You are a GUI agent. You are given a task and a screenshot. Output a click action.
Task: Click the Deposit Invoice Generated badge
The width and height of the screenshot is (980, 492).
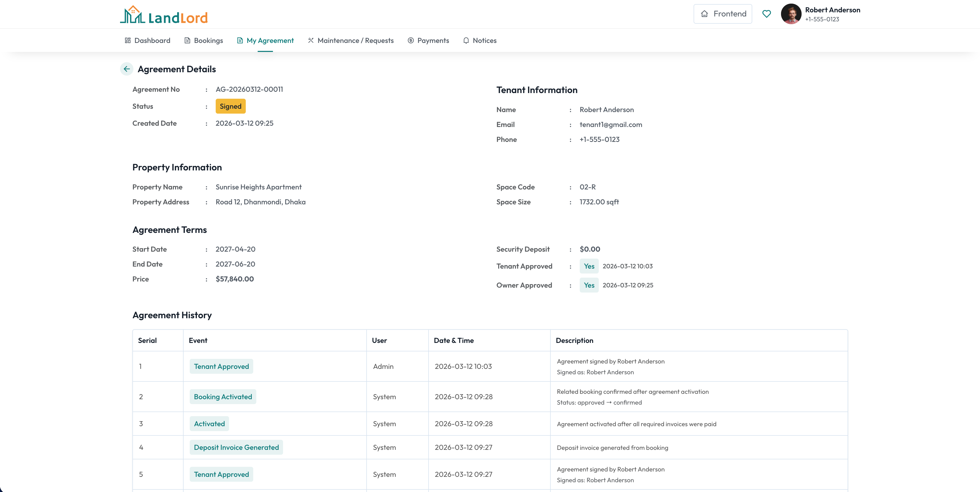click(236, 448)
